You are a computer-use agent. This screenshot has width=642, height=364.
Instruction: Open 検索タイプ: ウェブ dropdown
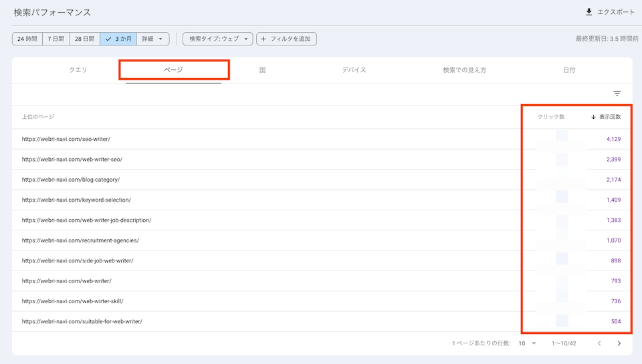218,39
